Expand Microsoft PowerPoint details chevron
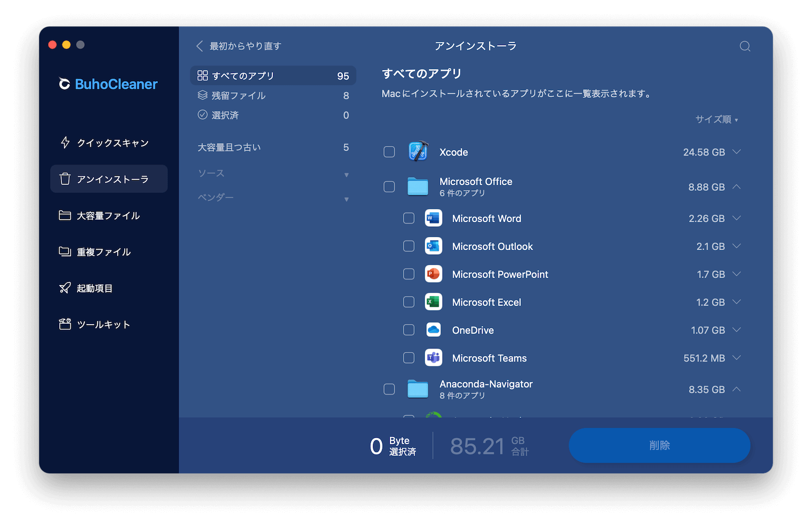Image resolution: width=812 pixels, height=525 pixels. 737,274
